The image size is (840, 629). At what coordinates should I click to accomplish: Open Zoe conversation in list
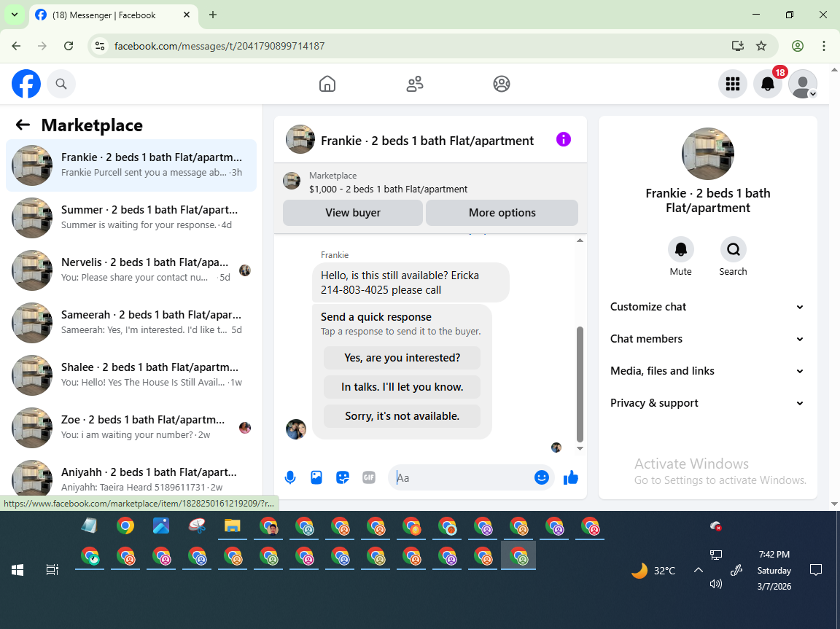tap(131, 428)
